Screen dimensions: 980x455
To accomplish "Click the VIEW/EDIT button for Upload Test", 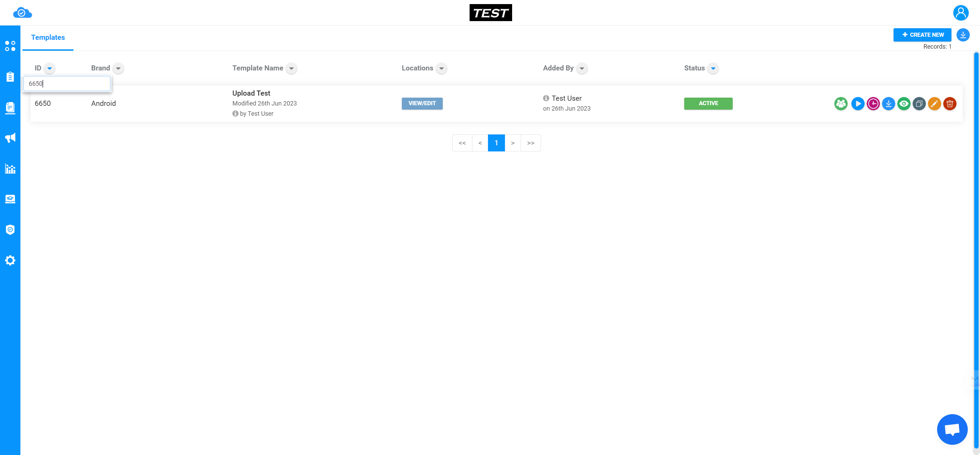I will 422,103.
